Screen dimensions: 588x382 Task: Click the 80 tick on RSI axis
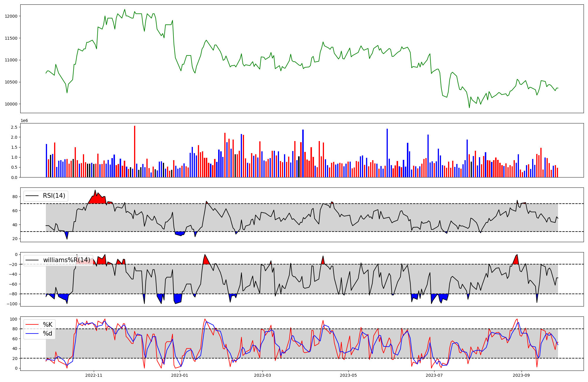coord(15,197)
